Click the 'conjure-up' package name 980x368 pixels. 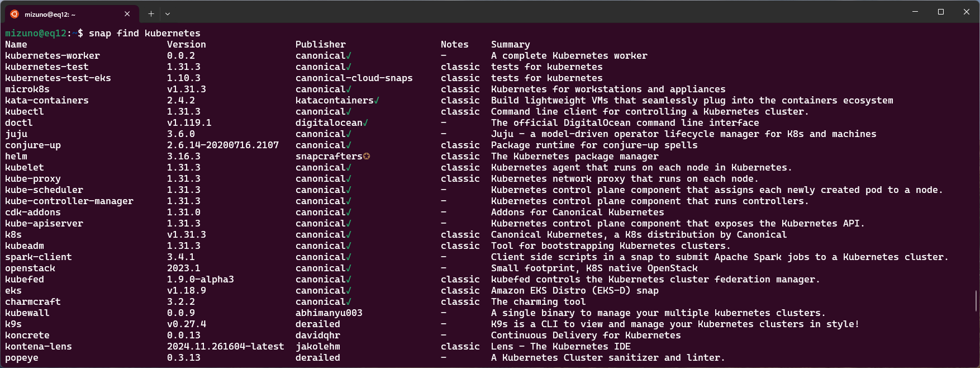[x=33, y=145]
